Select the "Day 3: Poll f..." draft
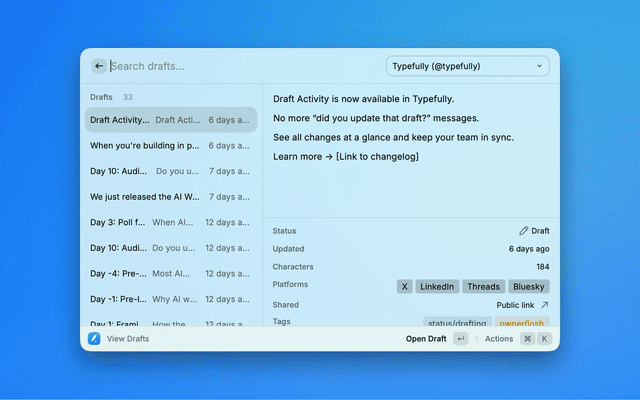Image resolution: width=640 pixels, height=400 pixels. [169, 222]
